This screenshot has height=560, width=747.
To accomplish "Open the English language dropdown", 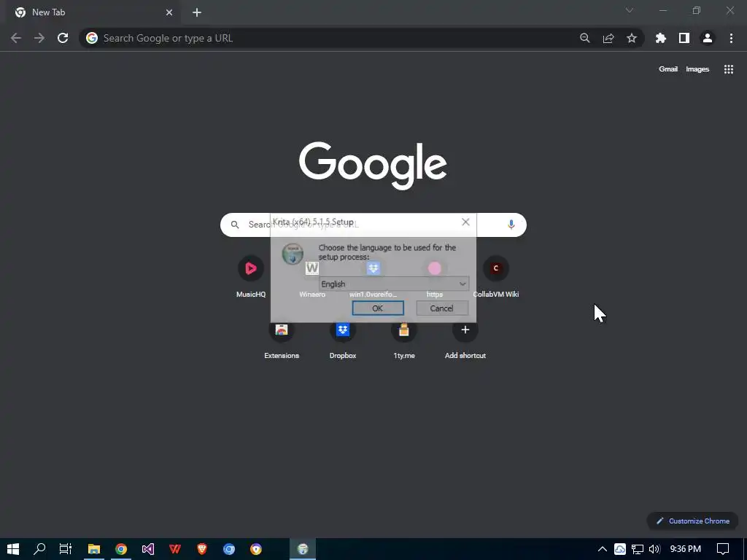I will 393,284.
